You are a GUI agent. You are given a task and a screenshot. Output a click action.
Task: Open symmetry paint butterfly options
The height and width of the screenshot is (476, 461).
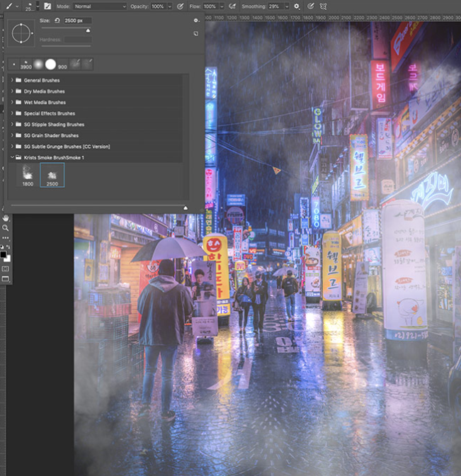323,6
